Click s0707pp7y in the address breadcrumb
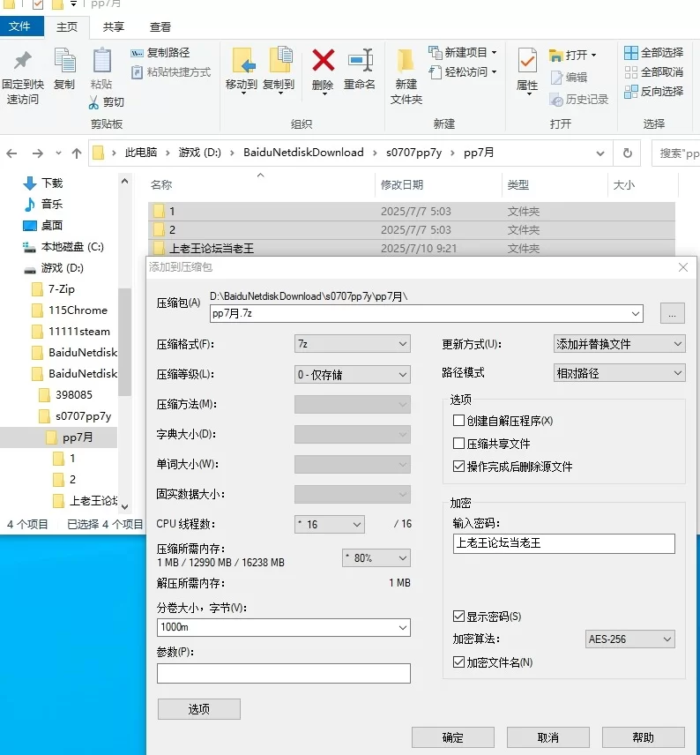Screen dimensions: 700x755 pos(413,153)
